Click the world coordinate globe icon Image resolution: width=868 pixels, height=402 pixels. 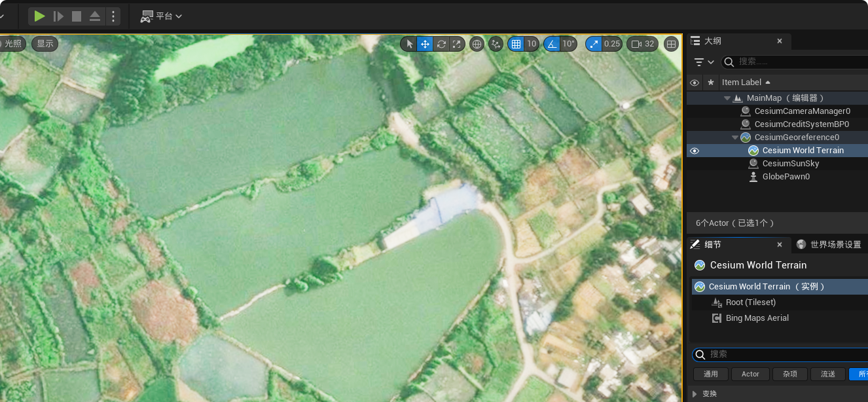(x=477, y=44)
